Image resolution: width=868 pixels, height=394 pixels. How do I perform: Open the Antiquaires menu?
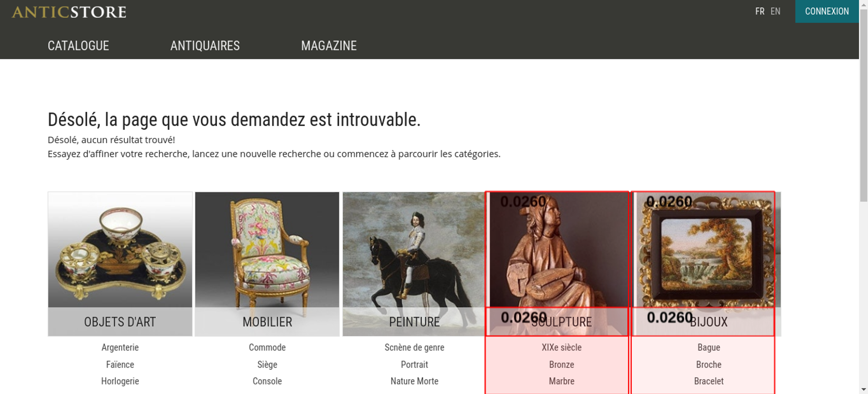(x=205, y=46)
